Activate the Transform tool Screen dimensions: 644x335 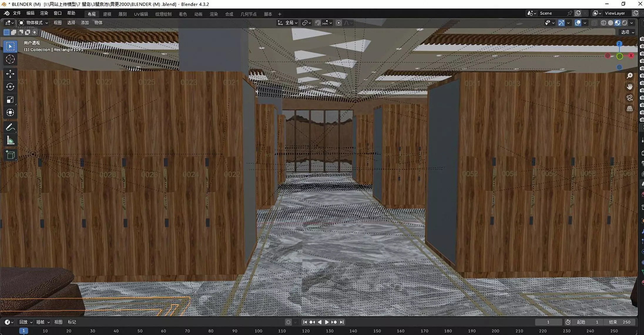[x=10, y=113]
